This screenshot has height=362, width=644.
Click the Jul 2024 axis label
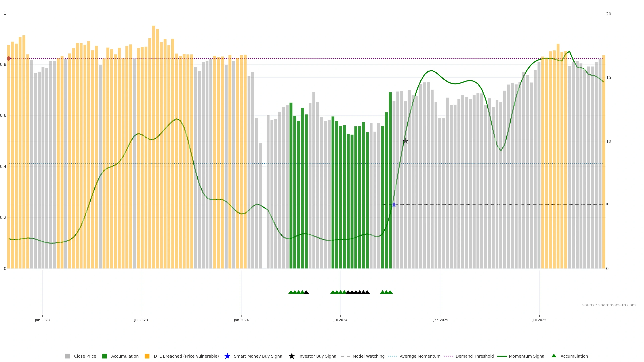340,320
